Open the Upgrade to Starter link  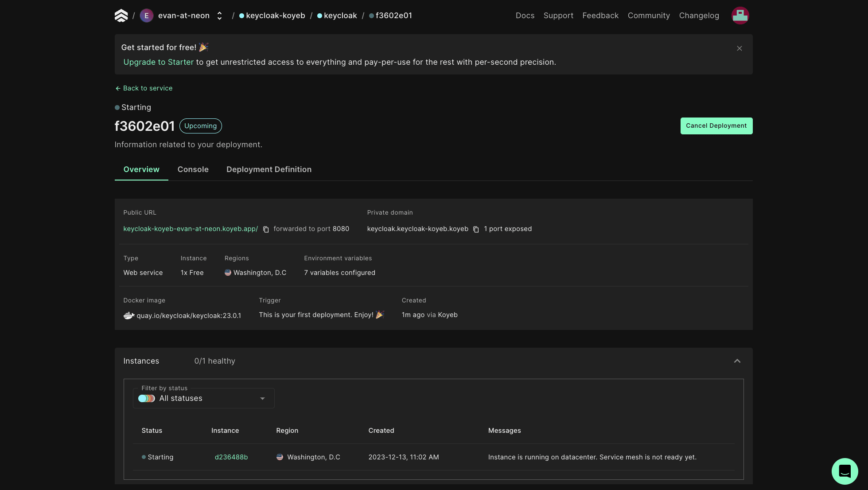coord(158,62)
